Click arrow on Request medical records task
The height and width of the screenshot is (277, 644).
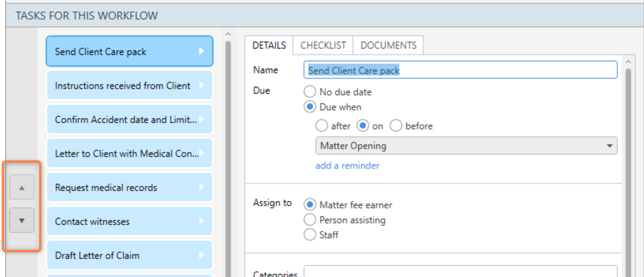pos(201,187)
